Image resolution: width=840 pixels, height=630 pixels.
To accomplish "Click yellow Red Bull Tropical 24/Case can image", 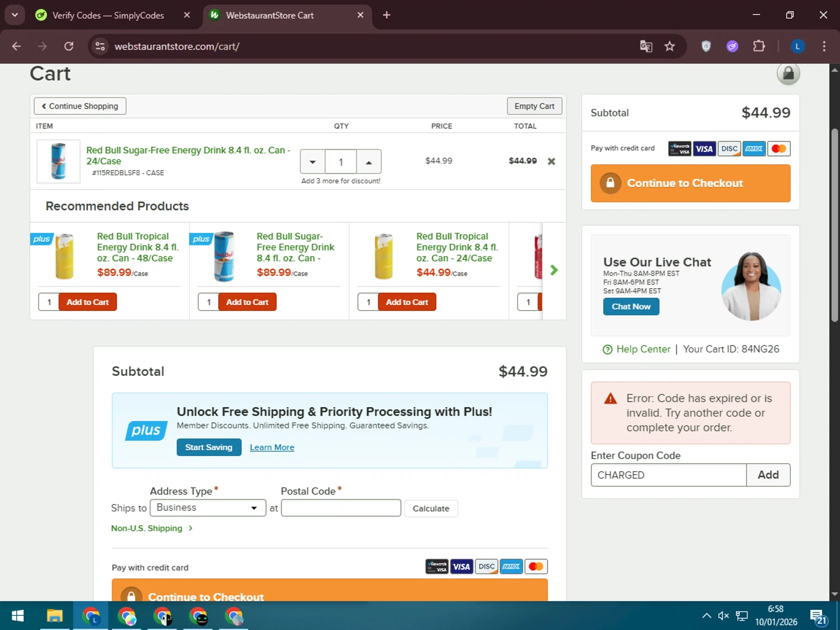I will pyautogui.click(x=384, y=256).
